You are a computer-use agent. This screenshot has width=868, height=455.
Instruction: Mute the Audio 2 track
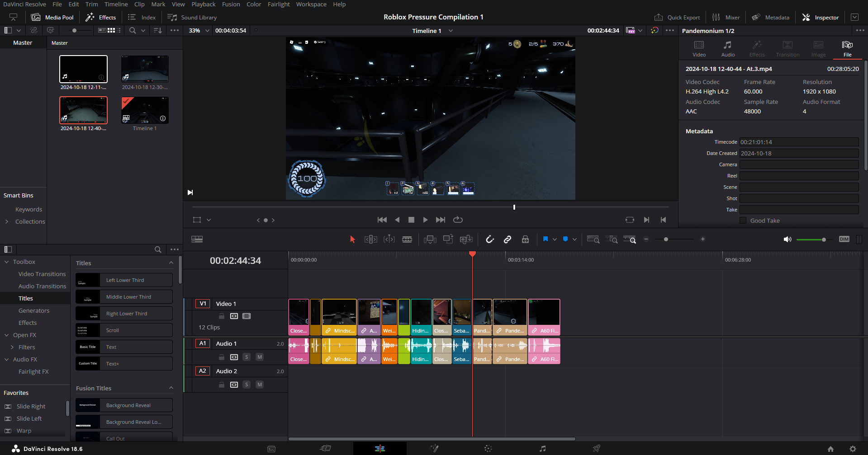(x=260, y=385)
